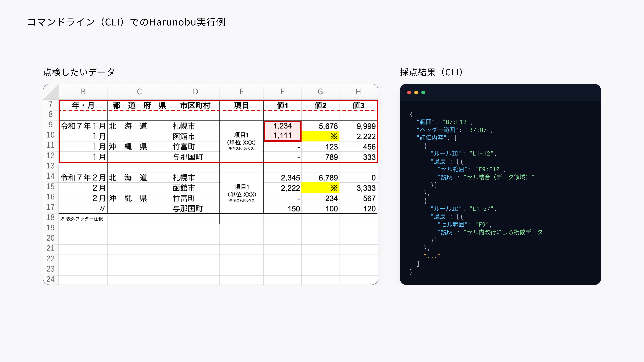Click the yellow minimize dot in terminal
Screen dimensions: 644x362
click(x=416, y=93)
